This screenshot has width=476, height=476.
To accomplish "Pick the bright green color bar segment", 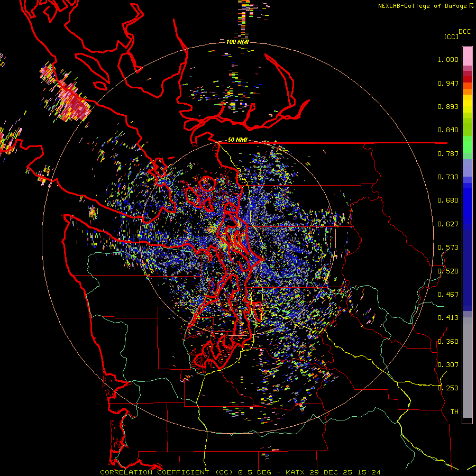I will pyautogui.click(x=467, y=144).
